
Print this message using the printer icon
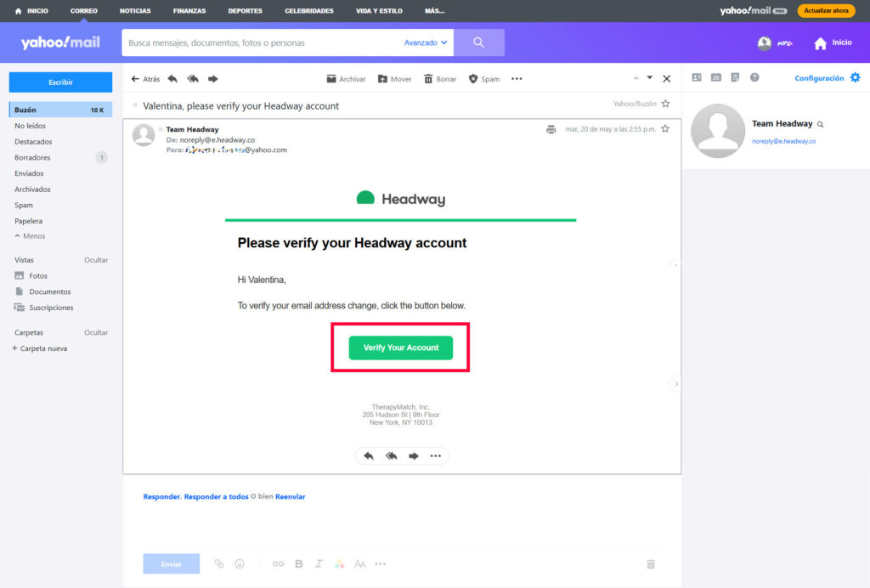pos(551,129)
